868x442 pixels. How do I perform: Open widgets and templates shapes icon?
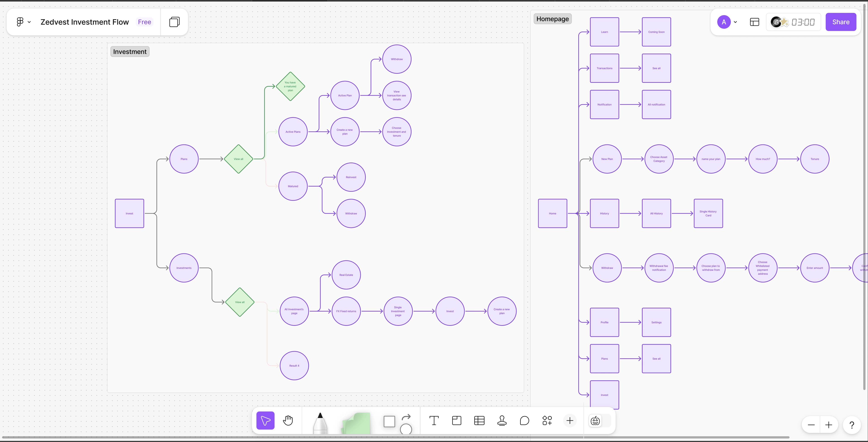[x=547, y=421]
